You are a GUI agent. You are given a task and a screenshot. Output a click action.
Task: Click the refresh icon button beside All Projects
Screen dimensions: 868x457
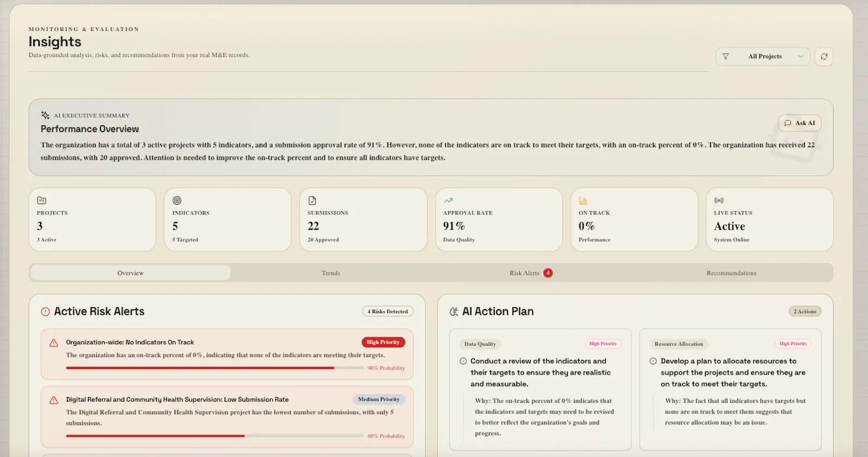824,56
